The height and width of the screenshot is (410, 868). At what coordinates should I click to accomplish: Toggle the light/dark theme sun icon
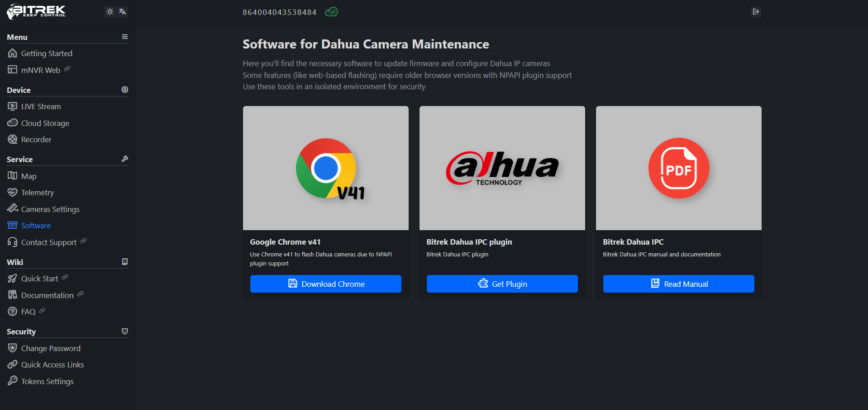pyautogui.click(x=110, y=12)
